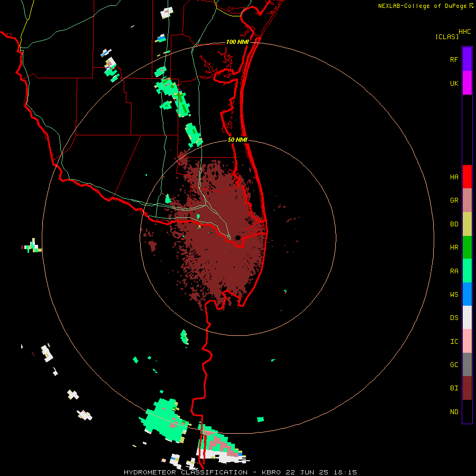Screen dimensions: 476x476
Task: Click the UK magenta legend swatch
Action: tap(467, 83)
